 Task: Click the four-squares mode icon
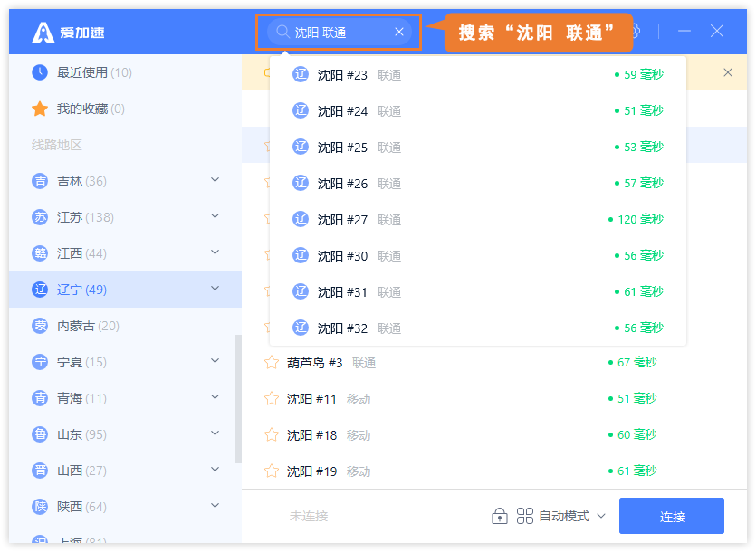pos(525,516)
